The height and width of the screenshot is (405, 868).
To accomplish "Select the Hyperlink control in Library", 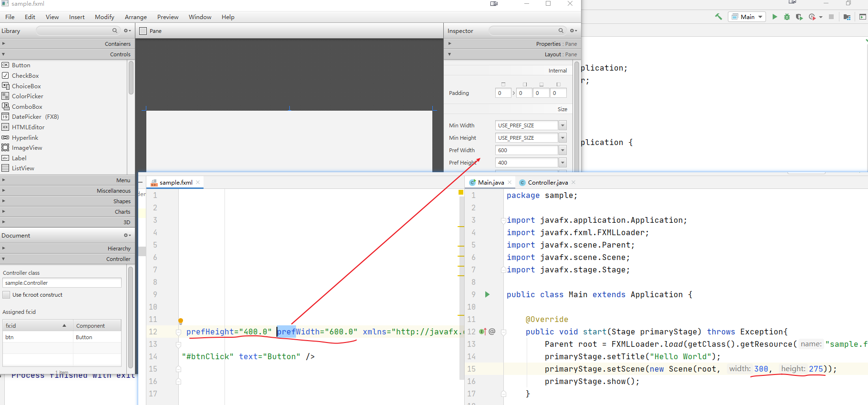I will [x=25, y=138].
